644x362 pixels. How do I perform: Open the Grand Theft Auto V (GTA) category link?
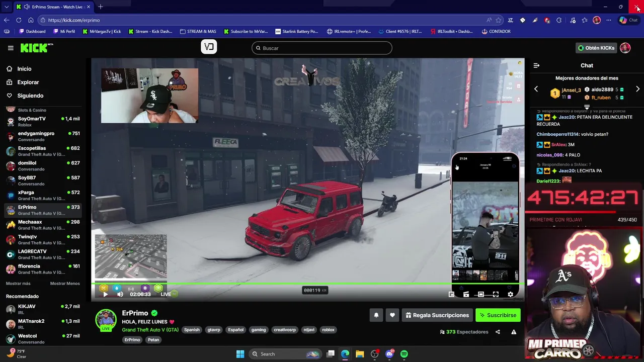(x=150, y=330)
